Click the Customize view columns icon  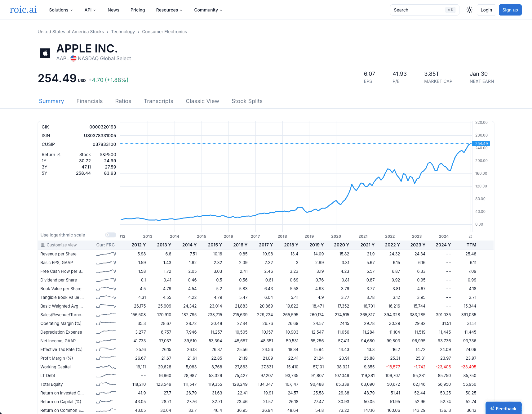43,245
